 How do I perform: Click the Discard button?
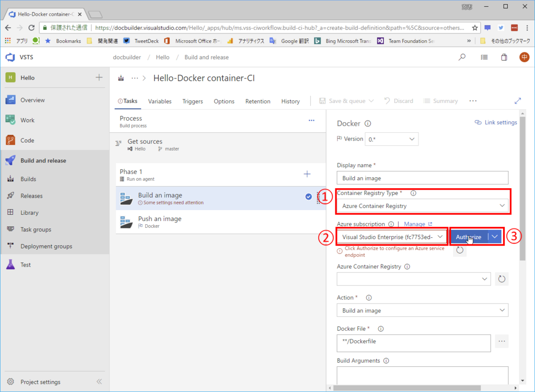pyautogui.click(x=399, y=101)
